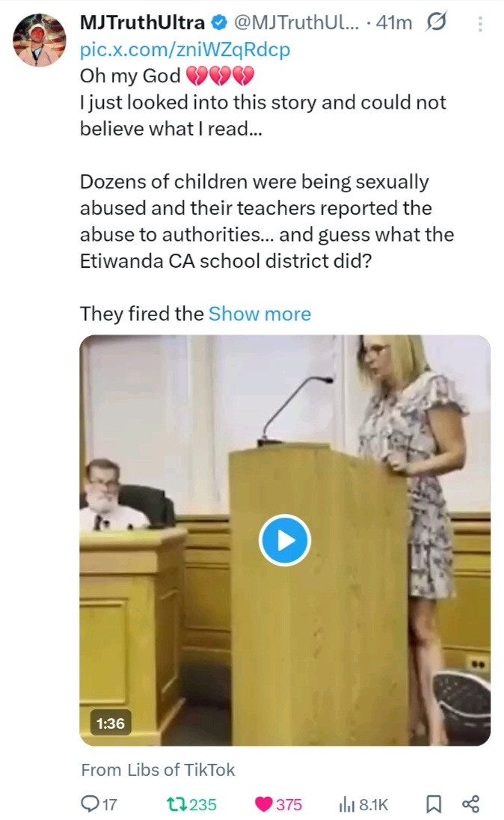Click the MJTruthUltra display name
Viewport: 504px width, 820px height.
click(142, 22)
